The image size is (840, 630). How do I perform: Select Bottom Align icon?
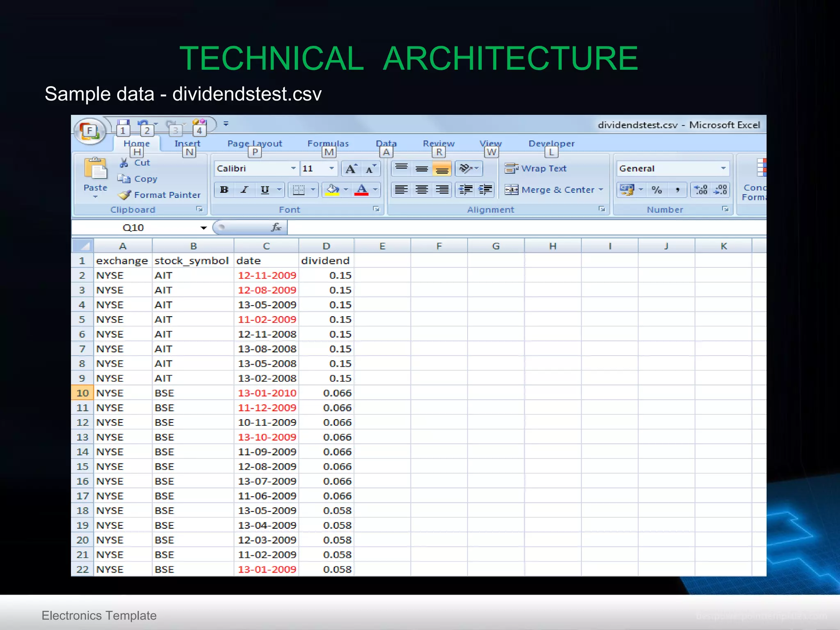[442, 168]
